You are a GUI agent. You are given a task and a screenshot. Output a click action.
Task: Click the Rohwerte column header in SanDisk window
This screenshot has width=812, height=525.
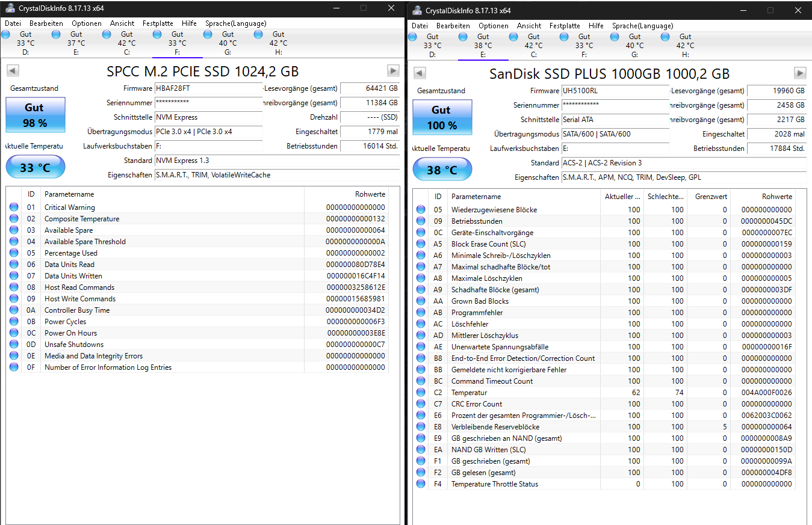(x=763, y=197)
